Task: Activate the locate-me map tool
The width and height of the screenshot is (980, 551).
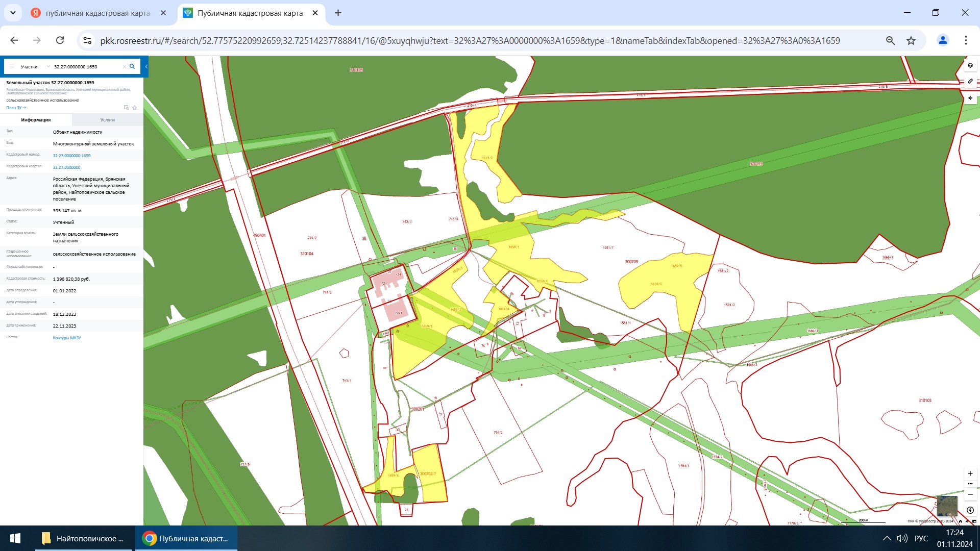Action: (970, 98)
